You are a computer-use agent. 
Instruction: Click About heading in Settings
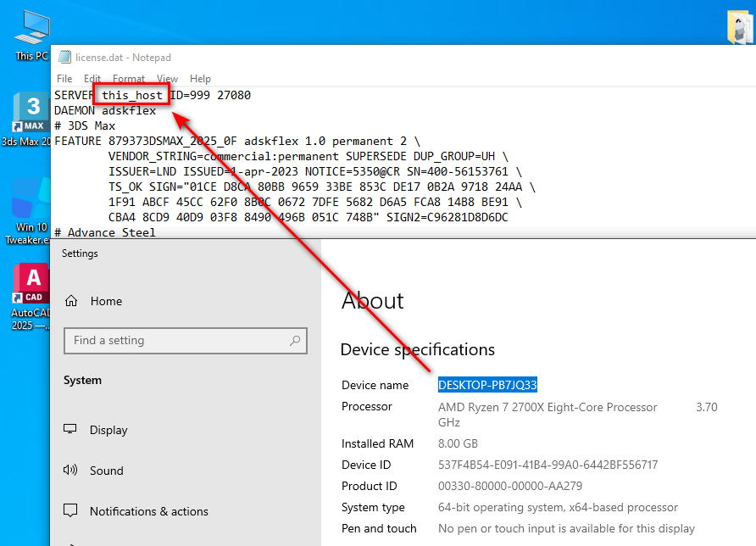click(x=372, y=300)
